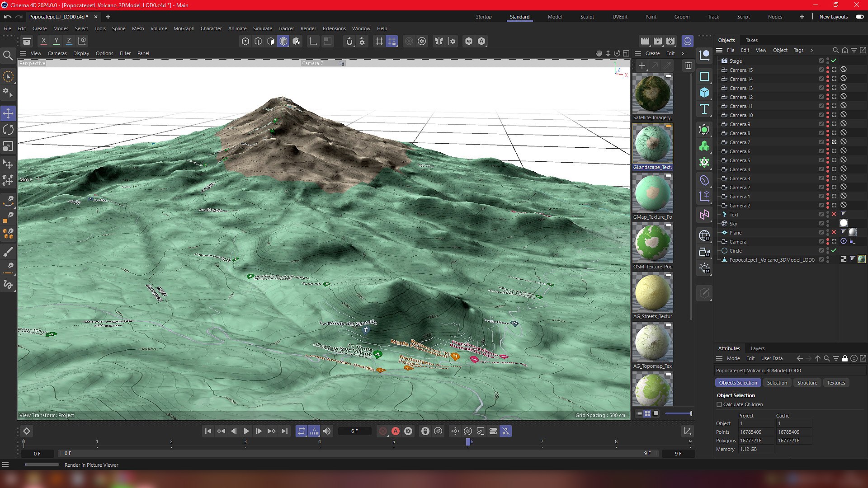Select the Scale tool in left toolbar
The height and width of the screenshot is (488, 868).
tap(8, 146)
